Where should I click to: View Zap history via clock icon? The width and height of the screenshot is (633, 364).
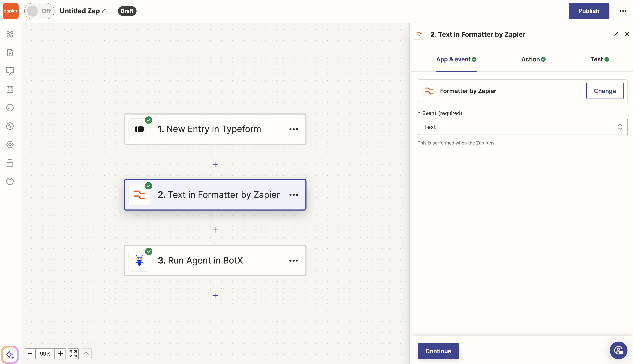click(x=10, y=108)
